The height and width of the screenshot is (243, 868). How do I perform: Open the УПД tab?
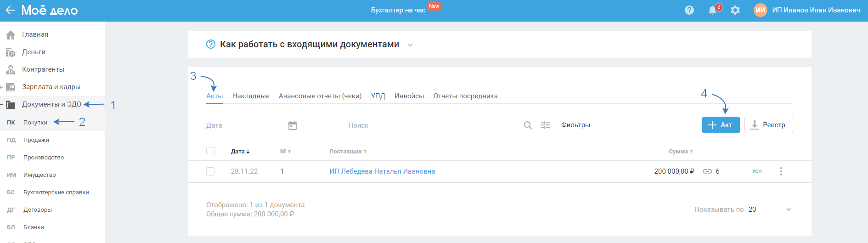378,96
